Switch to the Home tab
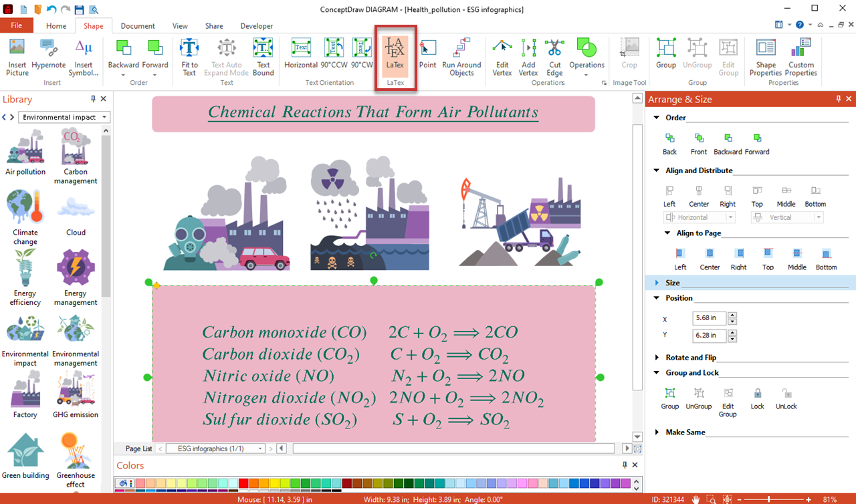This screenshot has height=504, width=856. 56,26
